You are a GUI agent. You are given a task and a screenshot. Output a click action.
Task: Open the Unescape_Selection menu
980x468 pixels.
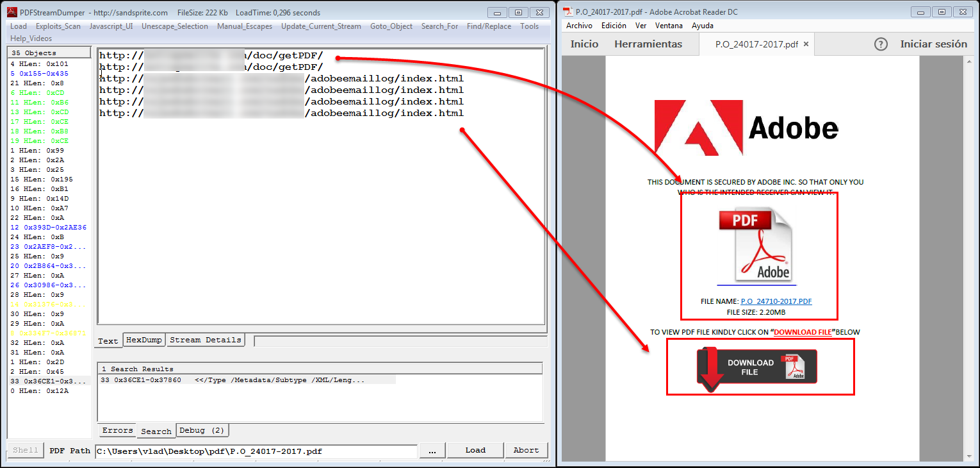click(x=175, y=26)
